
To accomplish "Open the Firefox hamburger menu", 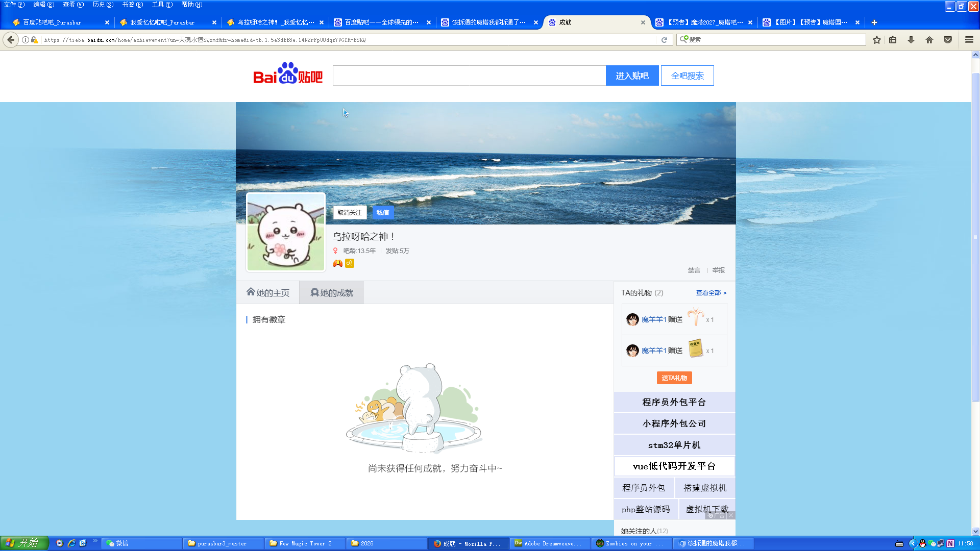I will (969, 40).
